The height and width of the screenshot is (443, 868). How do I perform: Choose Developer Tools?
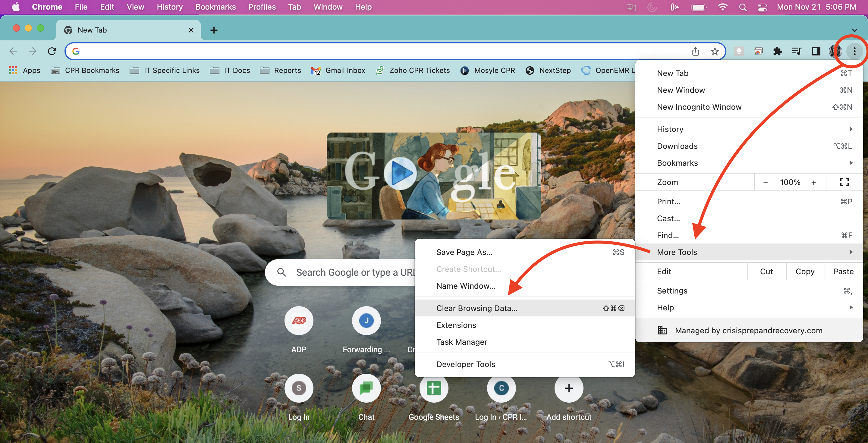click(465, 364)
